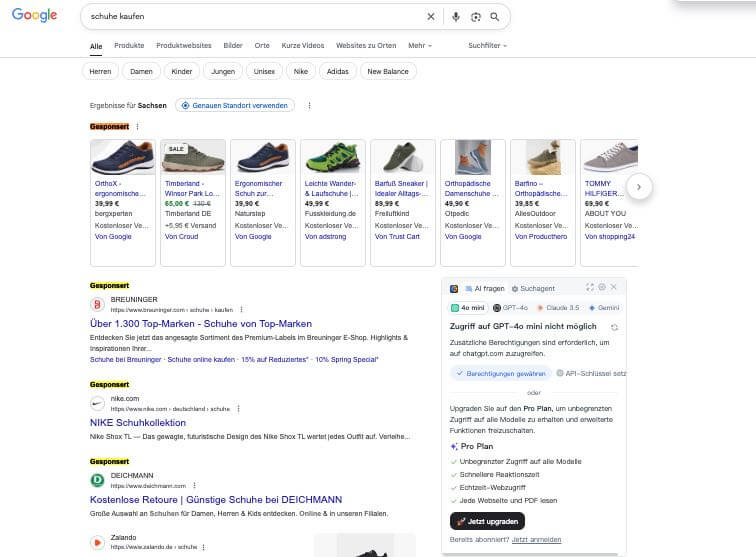Filter results by Nike chip

coord(301,71)
